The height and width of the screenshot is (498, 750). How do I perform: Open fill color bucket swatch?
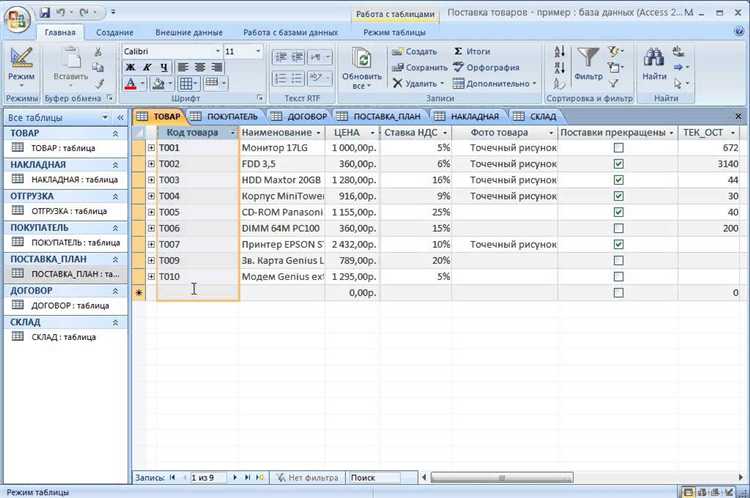[157, 84]
